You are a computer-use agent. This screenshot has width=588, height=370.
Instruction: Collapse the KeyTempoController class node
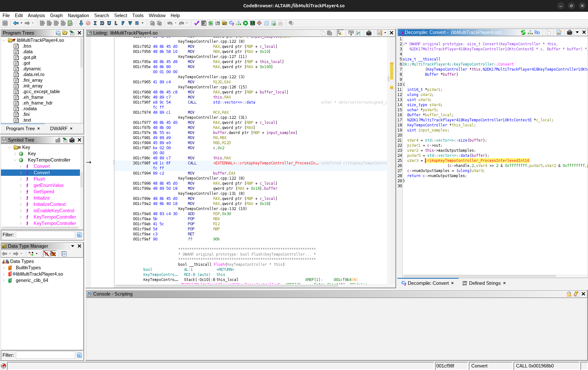coord(15,160)
